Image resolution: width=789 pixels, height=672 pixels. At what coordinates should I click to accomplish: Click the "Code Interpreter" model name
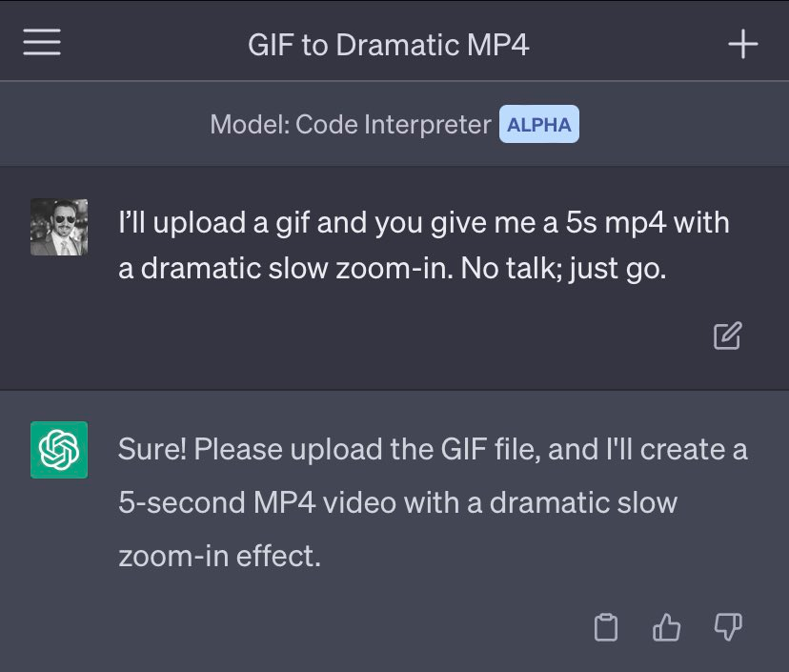394,124
